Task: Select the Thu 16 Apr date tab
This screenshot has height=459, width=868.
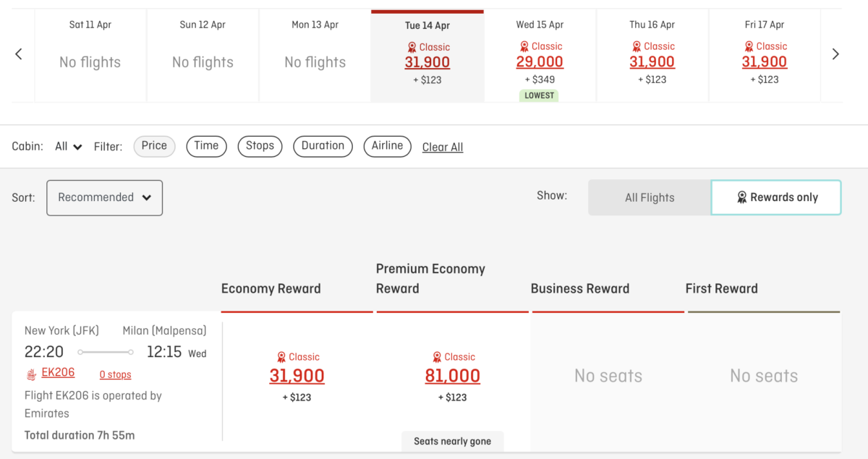Action: pos(652,55)
